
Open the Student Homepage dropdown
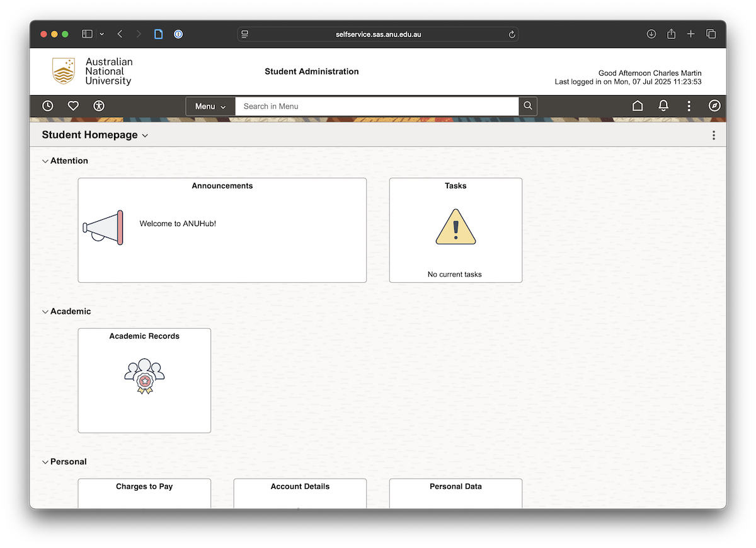coord(145,135)
